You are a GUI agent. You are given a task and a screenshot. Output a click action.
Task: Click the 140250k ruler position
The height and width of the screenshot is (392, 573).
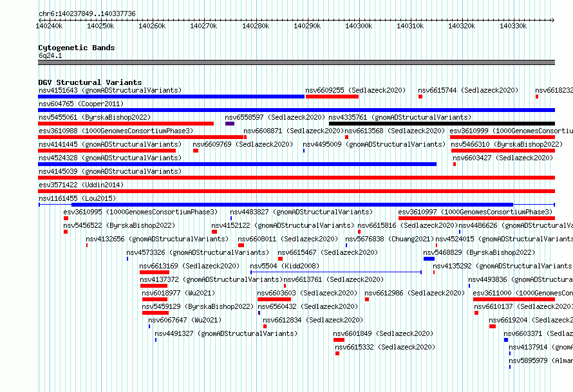[x=100, y=26]
